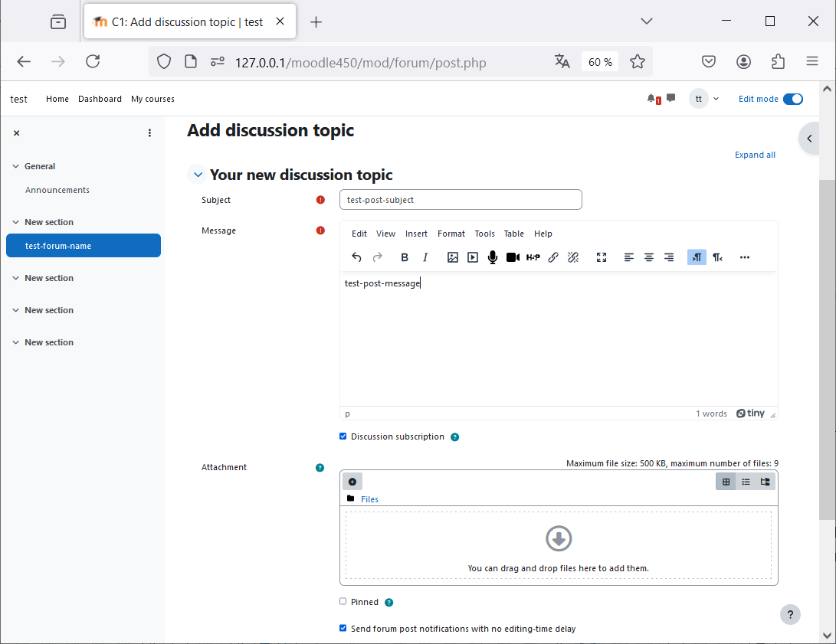Collapse the General section in course index
Screen dimensions: 836x644
click(15, 166)
